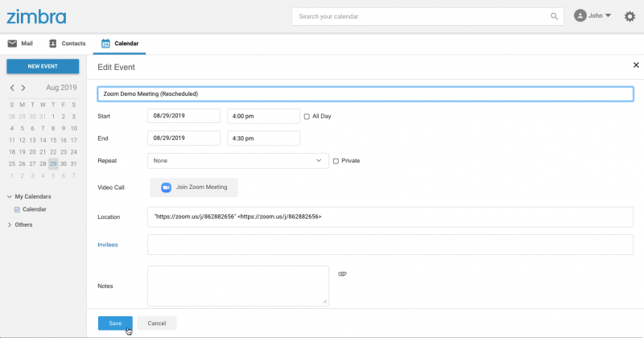Open the start time 4:00 pm field
This screenshot has width=644, height=338.
click(x=264, y=116)
